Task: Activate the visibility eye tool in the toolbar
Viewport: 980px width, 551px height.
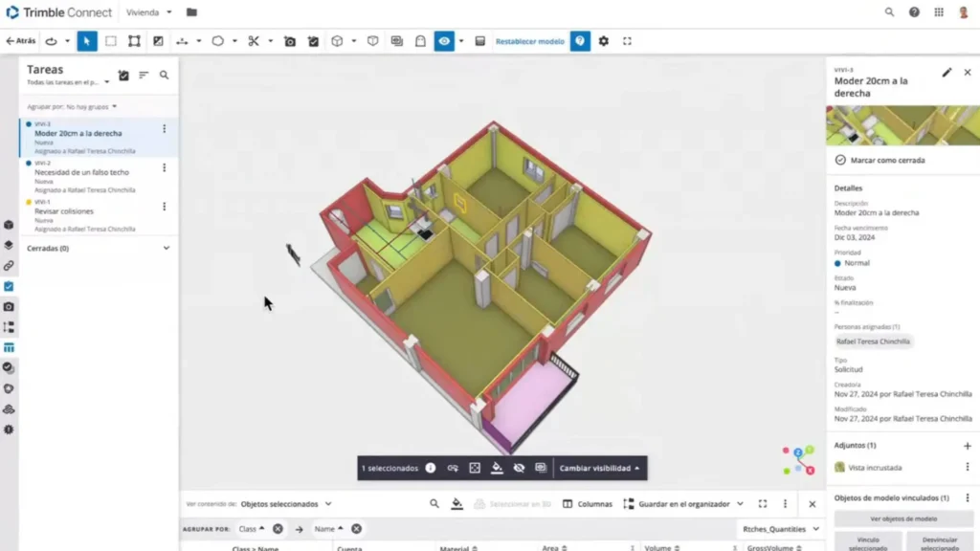Action: click(x=443, y=41)
